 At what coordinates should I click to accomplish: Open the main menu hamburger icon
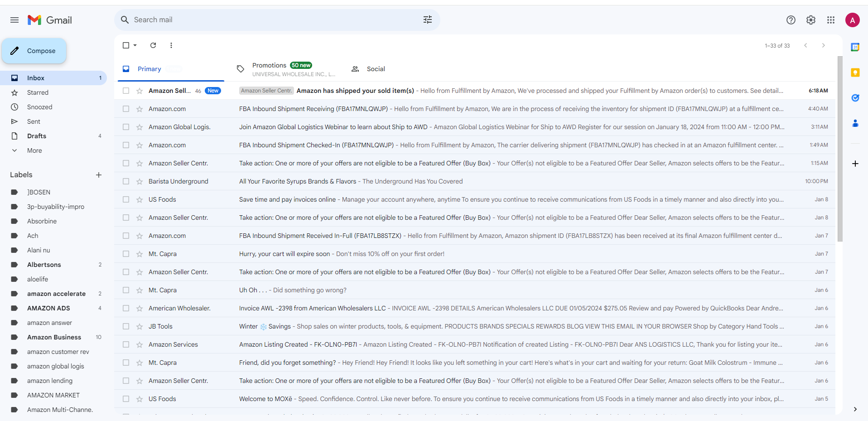click(14, 20)
